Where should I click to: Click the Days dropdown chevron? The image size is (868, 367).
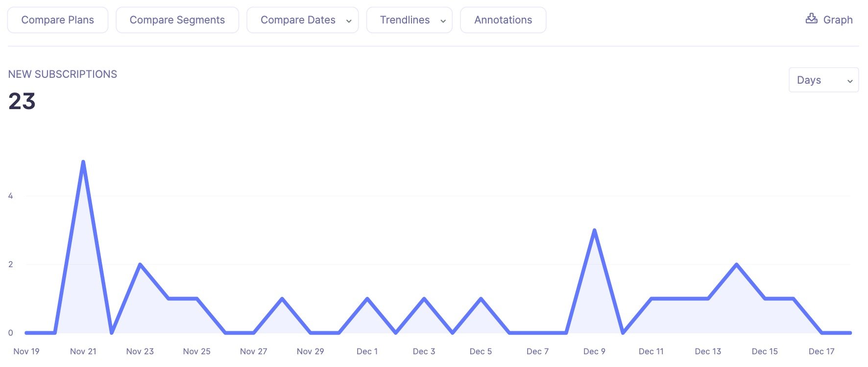point(851,80)
